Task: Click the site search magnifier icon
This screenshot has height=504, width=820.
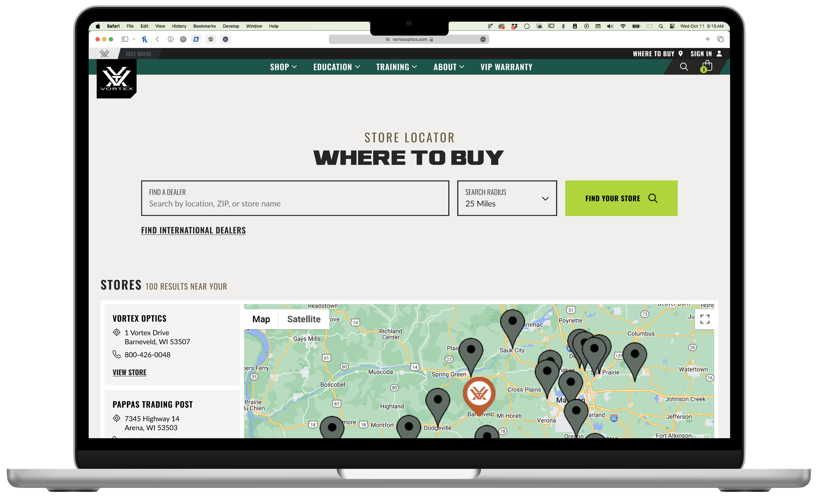Action: [685, 67]
